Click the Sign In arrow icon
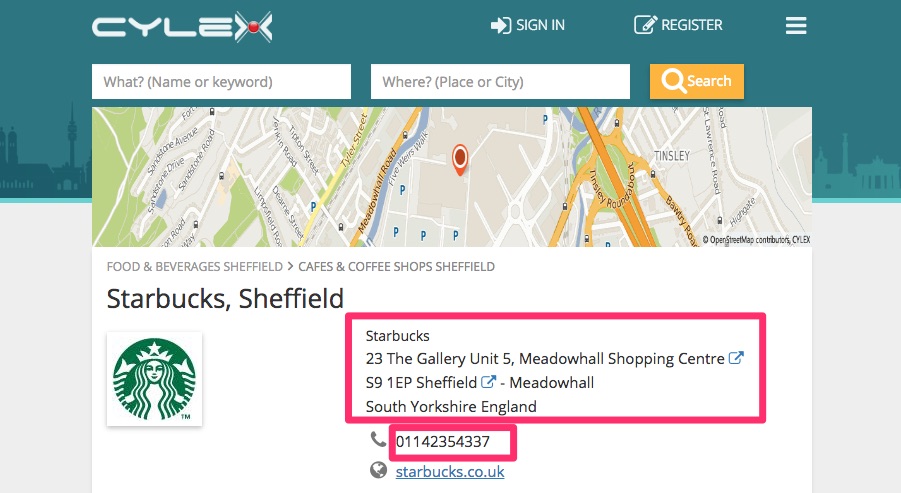Image resolution: width=901 pixels, height=493 pixels. (x=500, y=25)
